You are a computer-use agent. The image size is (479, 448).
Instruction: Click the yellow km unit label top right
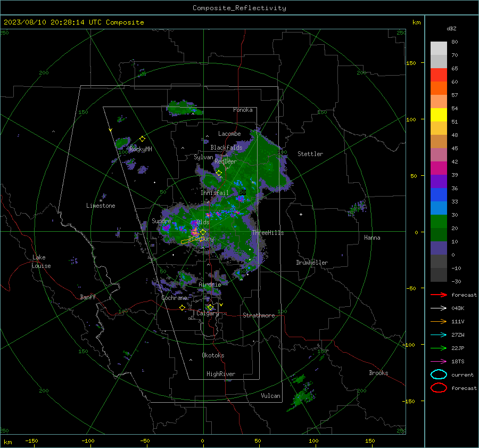click(416, 22)
